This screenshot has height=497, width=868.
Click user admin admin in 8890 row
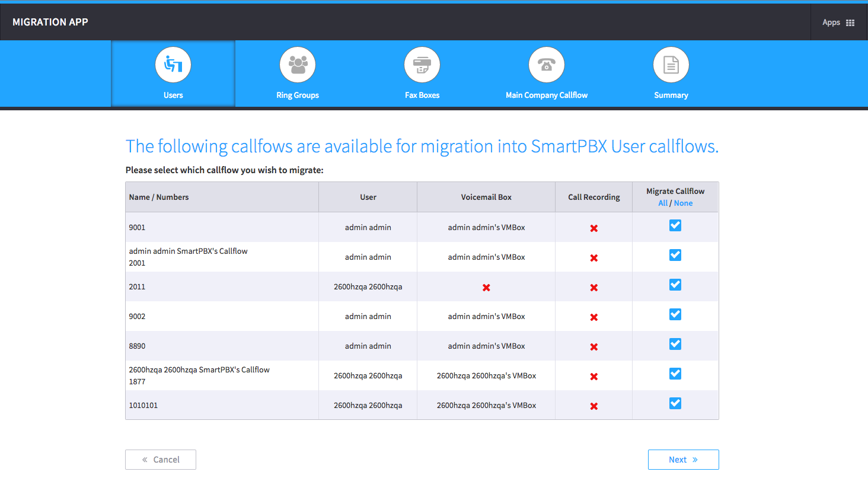click(368, 346)
